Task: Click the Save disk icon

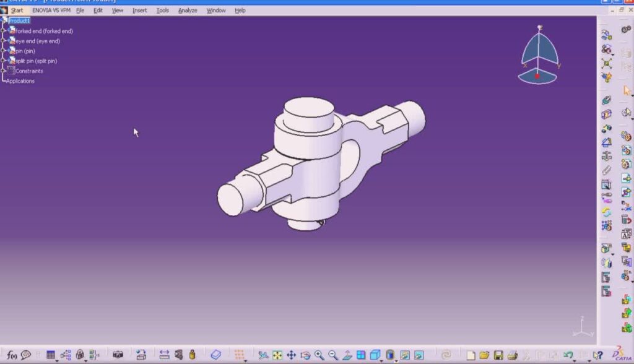Action: (x=498, y=355)
